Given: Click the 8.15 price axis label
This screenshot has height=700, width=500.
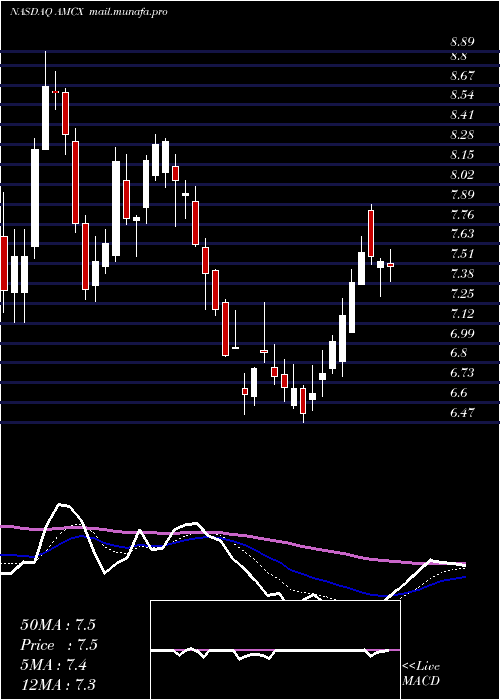Looking at the screenshot, I should (462, 155).
